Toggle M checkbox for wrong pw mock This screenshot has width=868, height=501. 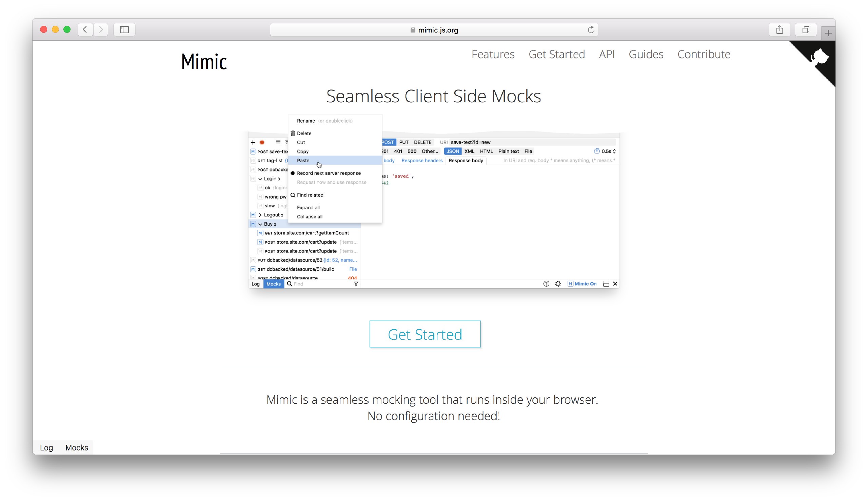pyautogui.click(x=260, y=197)
